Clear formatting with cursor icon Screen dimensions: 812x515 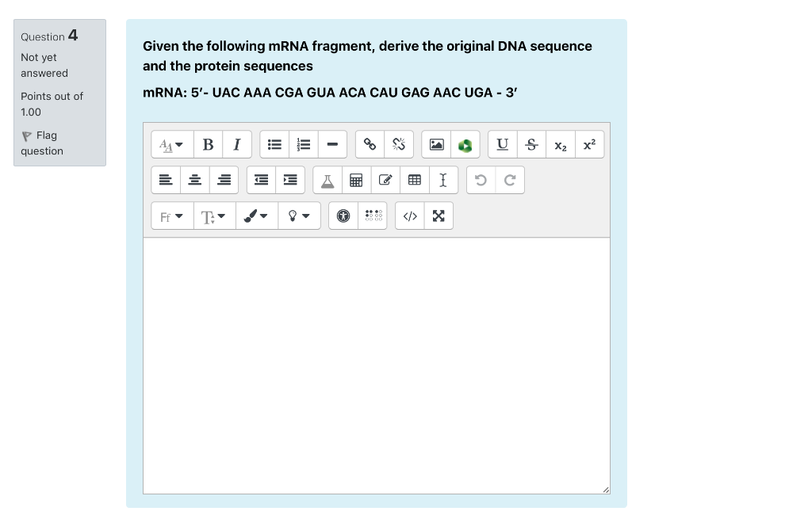point(443,180)
